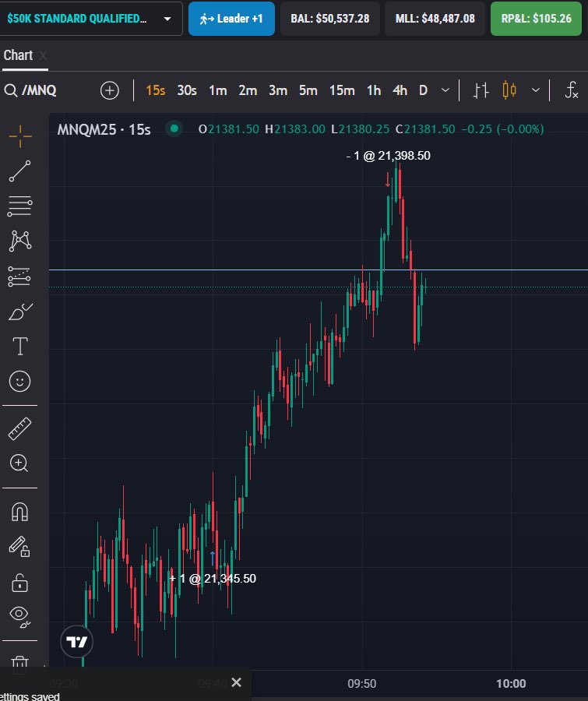Image resolution: width=588 pixels, height=701 pixels.
Task: Select the brush drawing tool
Action: tap(20, 312)
